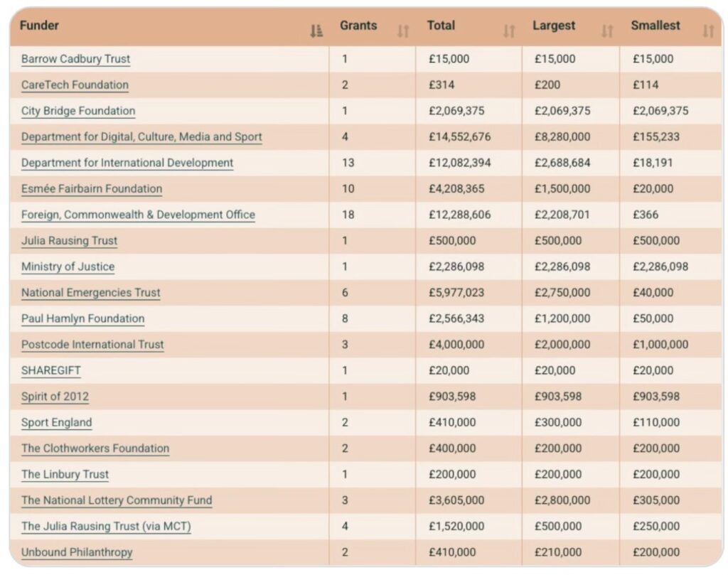Select City Bridge Foundation link

pos(78,111)
